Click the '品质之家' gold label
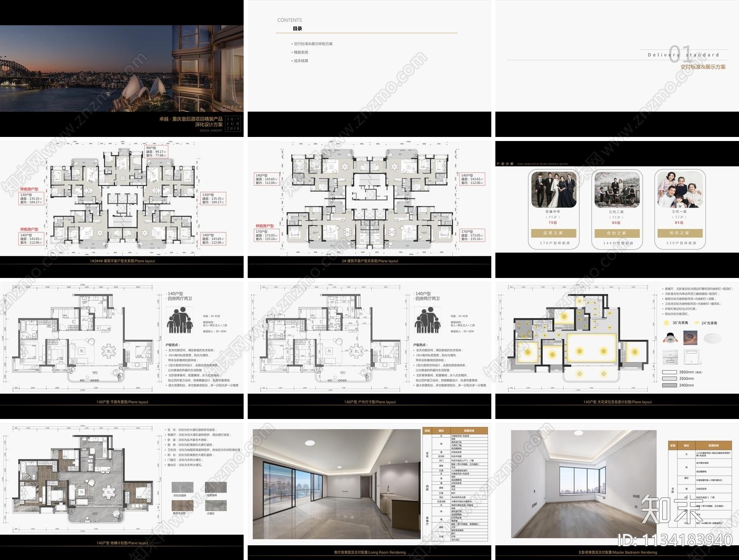This screenshot has width=739, height=560. point(553,233)
